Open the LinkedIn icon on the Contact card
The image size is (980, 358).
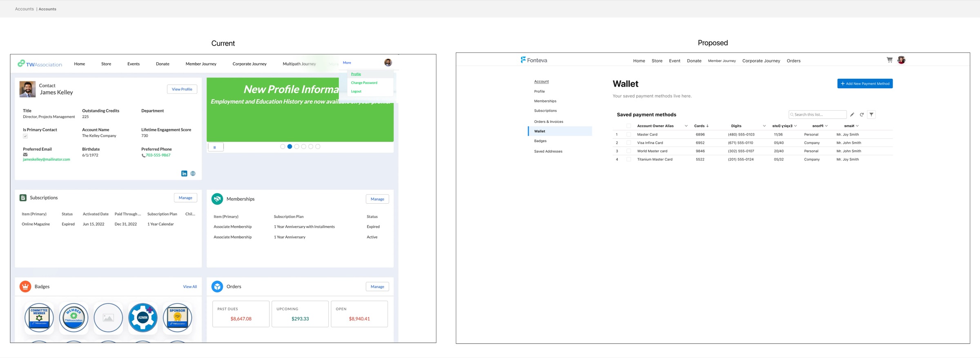pyautogui.click(x=184, y=173)
